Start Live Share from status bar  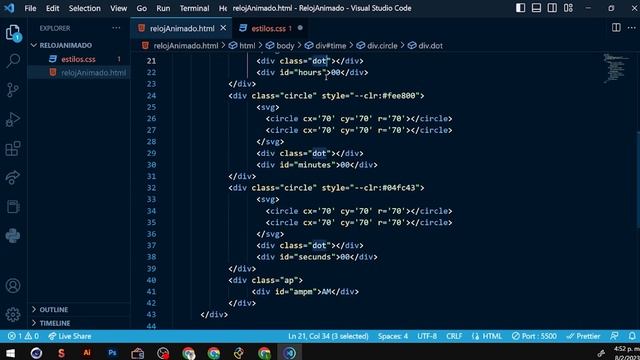70,336
